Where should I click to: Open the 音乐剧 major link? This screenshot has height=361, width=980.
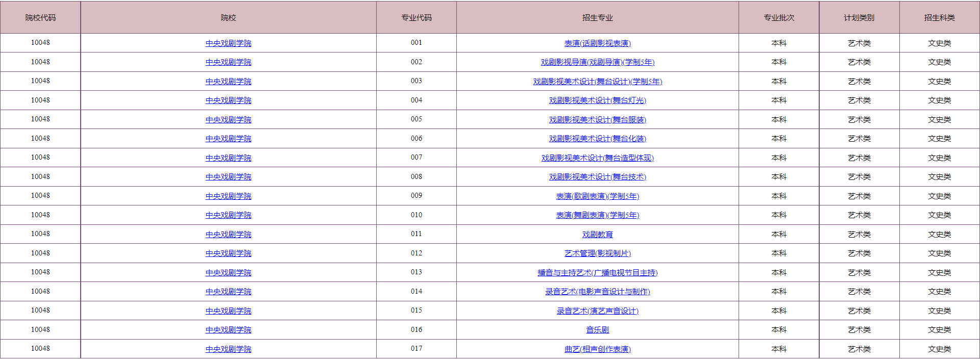click(597, 330)
